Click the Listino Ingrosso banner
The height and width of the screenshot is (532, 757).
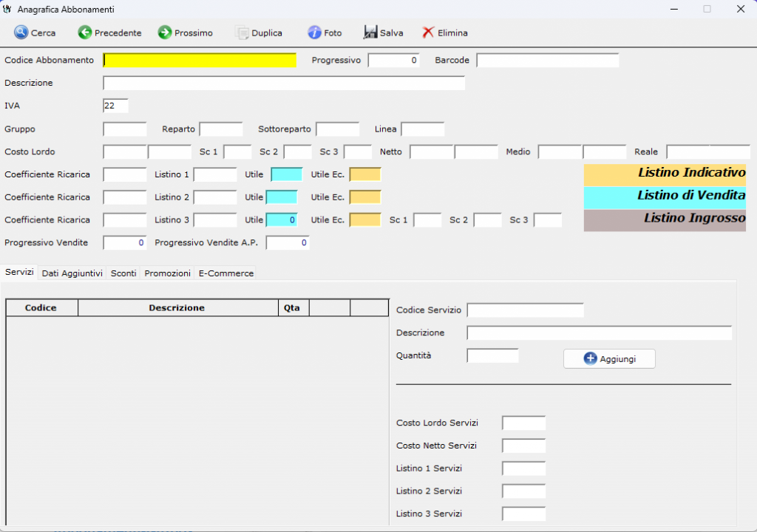click(665, 219)
